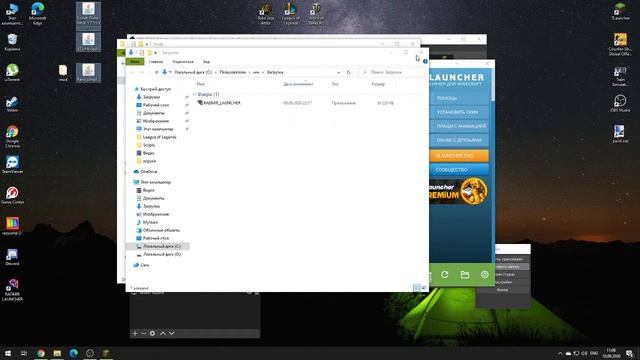Image resolution: width=640 pixels, height=360 pixels.
Task: Click УСТАНОВИТЬ СКИН in TLauncher
Action: tap(459, 112)
